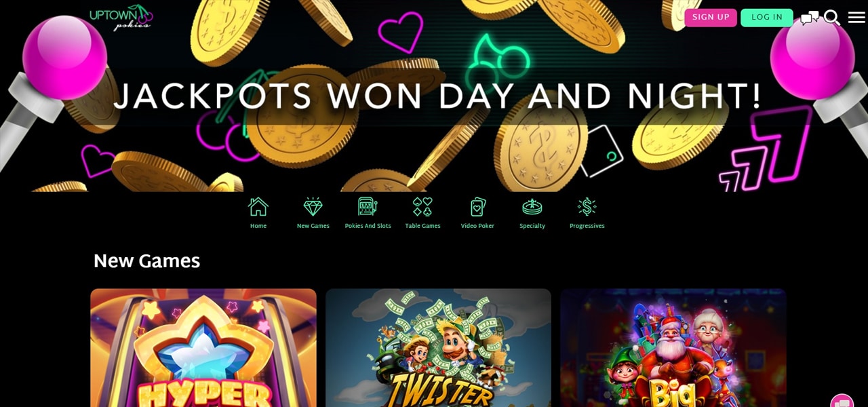Select the Video Poker card icon
The width and height of the screenshot is (868, 407).
(x=477, y=206)
